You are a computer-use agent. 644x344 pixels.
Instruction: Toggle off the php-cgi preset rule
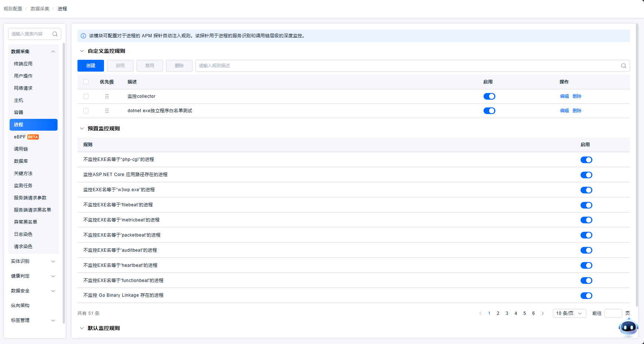point(586,160)
